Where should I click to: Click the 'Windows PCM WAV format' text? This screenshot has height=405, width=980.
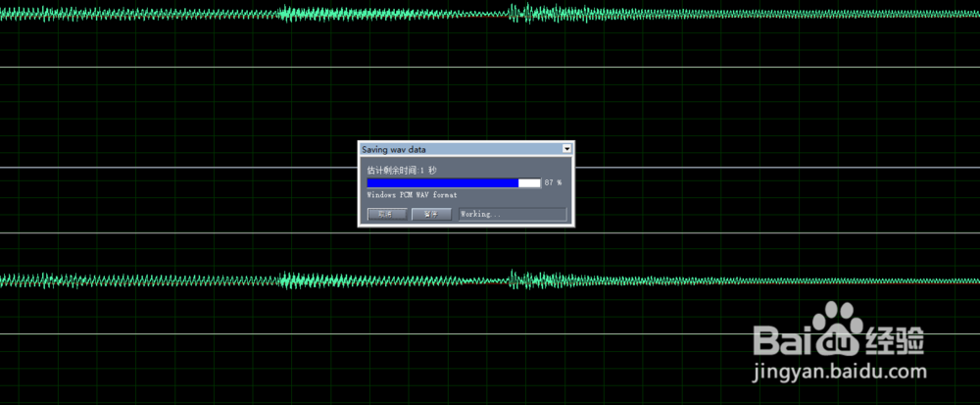point(413,195)
